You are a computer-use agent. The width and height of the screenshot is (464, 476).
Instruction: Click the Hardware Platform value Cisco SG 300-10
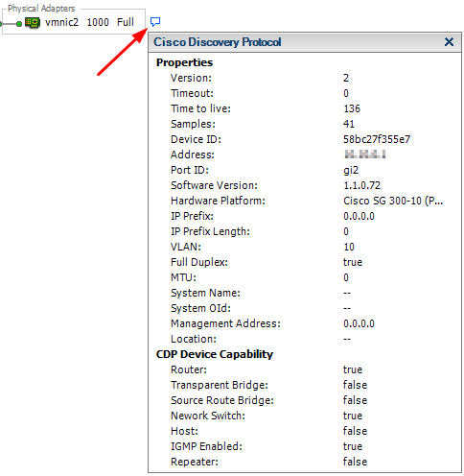click(x=393, y=201)
